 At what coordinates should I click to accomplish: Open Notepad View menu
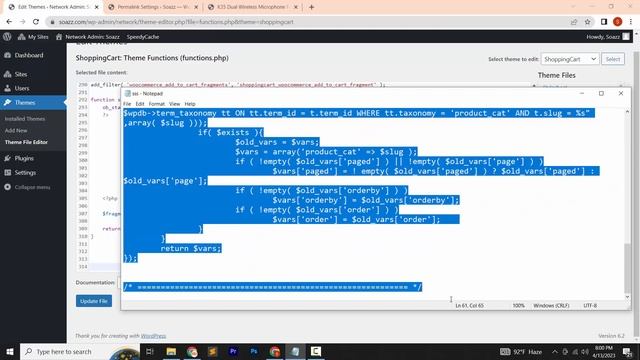point(174,104)
